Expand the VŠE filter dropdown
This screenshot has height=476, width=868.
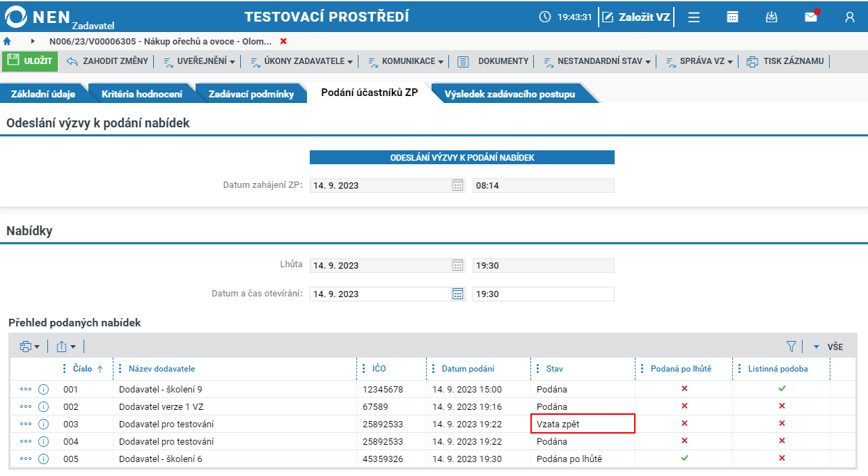(828, 346)
